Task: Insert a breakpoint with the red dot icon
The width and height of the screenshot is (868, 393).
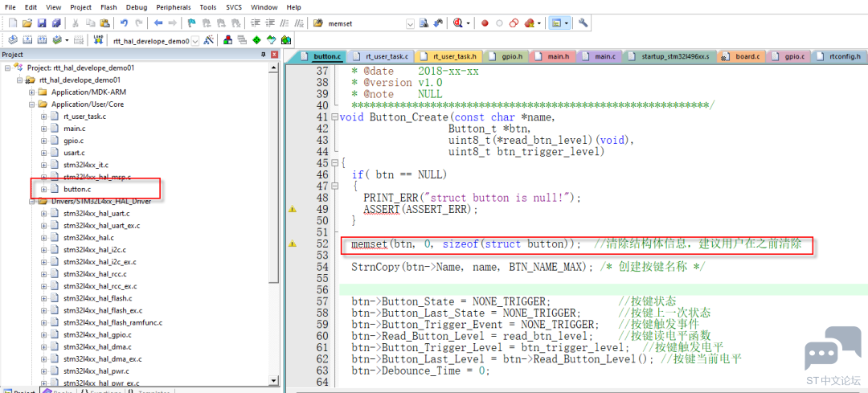Action: point(485,23)
